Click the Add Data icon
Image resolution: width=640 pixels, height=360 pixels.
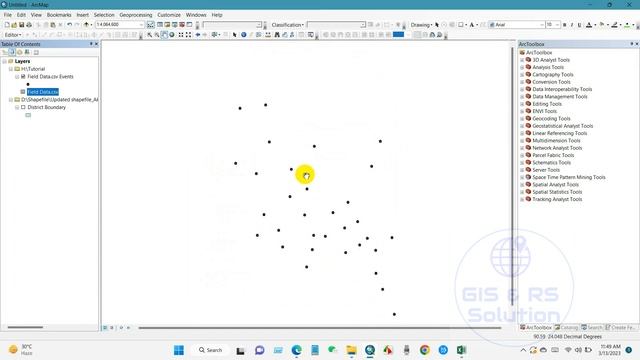pos(86,25)
